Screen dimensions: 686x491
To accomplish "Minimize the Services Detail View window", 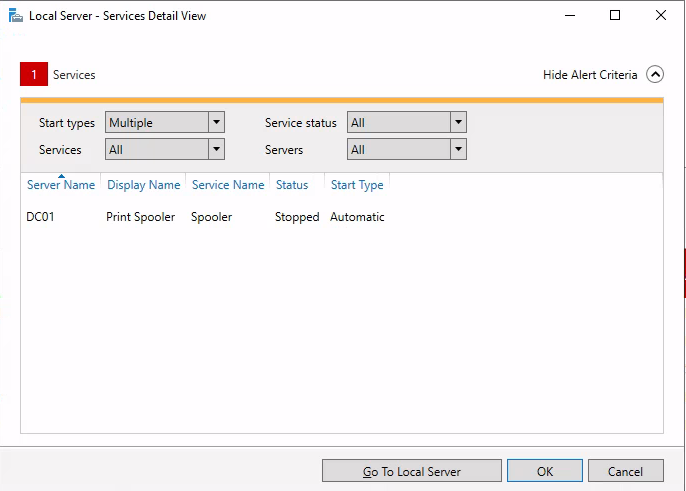I will 570,15.
